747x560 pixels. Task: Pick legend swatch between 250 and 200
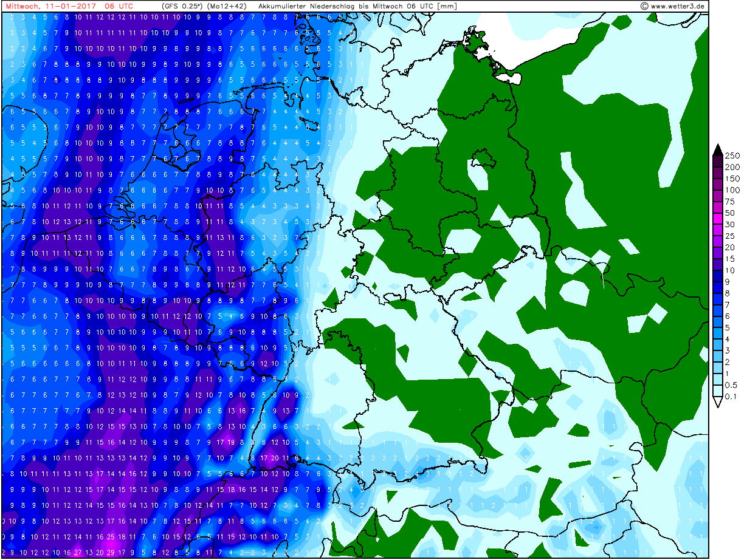point(717,161)
